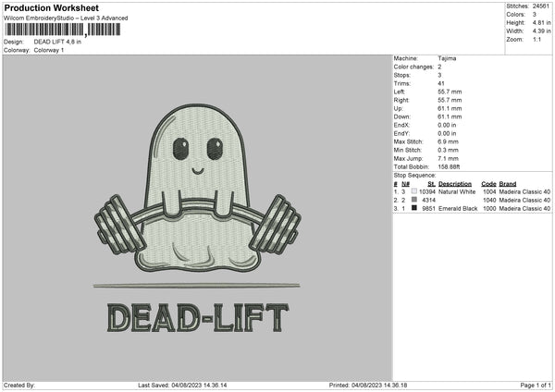Click the DEAD-LIFT embroidered text
This screenshot has width=555, height=392.
197,317
